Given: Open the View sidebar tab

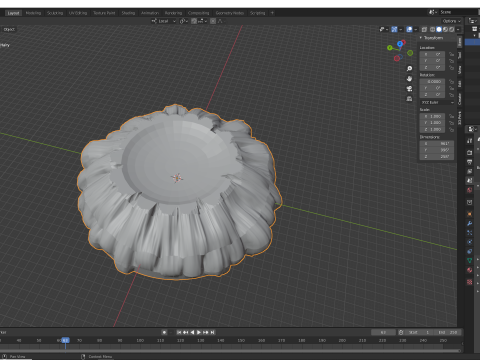Looking at the screenshot, I should click(x=459, y=70).
